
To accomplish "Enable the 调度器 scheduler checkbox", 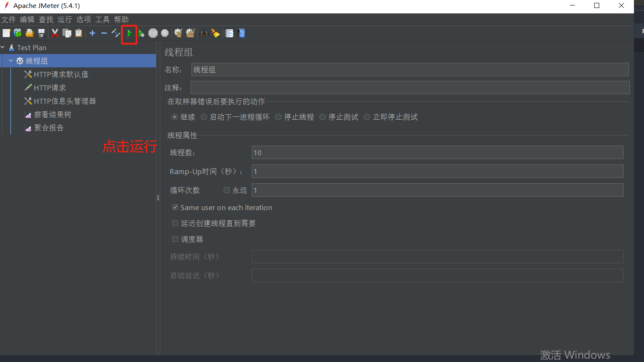I will click(175, 239).
